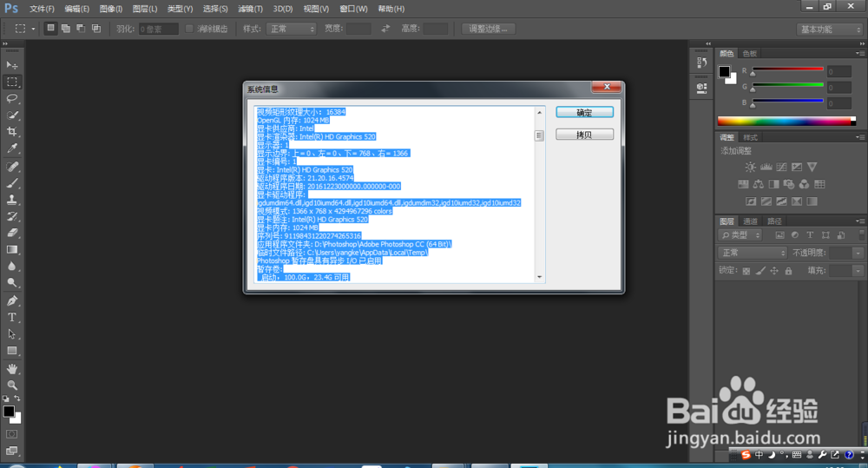Open the History panel icon
868x468 pixels.
point(701,63)
